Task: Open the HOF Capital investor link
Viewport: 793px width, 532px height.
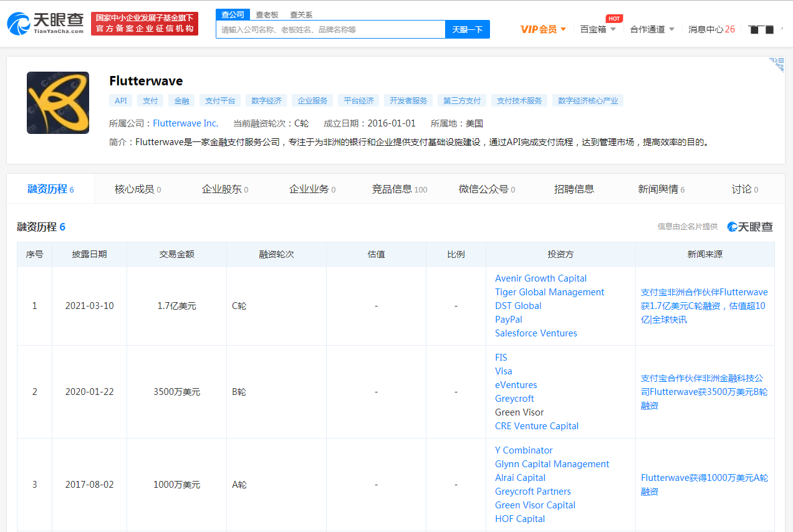Action: point(520,519)
